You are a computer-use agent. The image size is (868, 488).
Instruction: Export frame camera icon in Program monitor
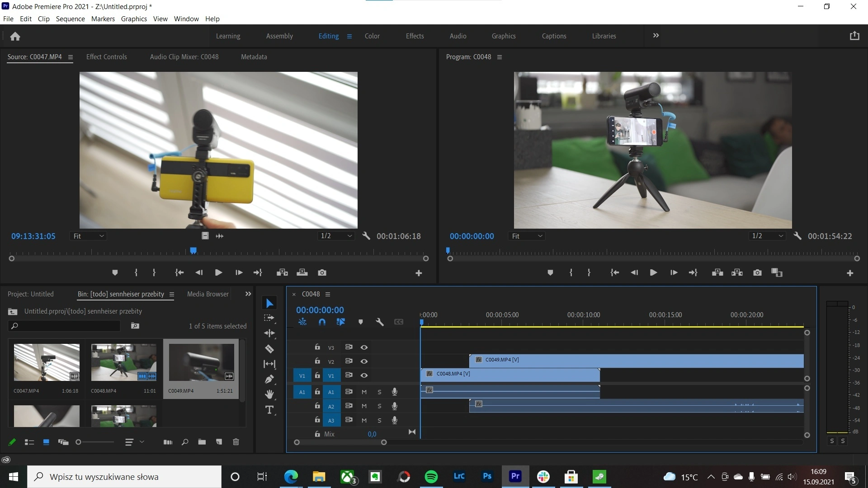click(x=757, y=272)
